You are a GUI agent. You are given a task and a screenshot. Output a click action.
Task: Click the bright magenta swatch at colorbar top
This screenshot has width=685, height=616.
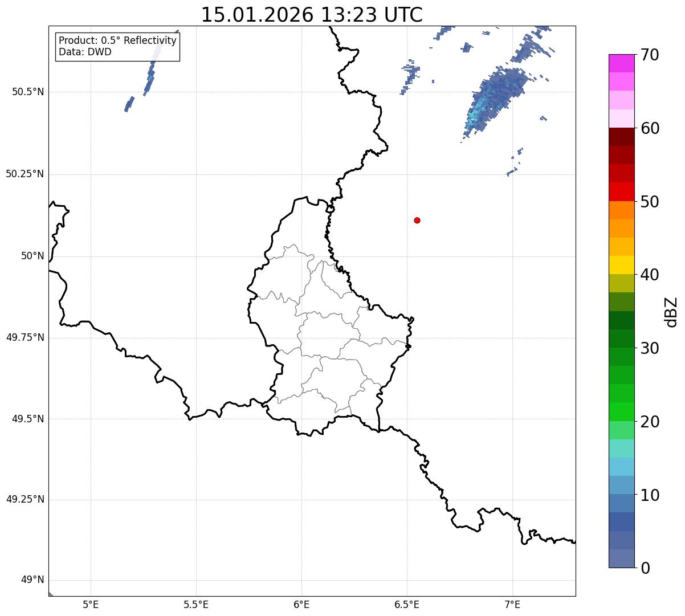[x=621, y=63]
